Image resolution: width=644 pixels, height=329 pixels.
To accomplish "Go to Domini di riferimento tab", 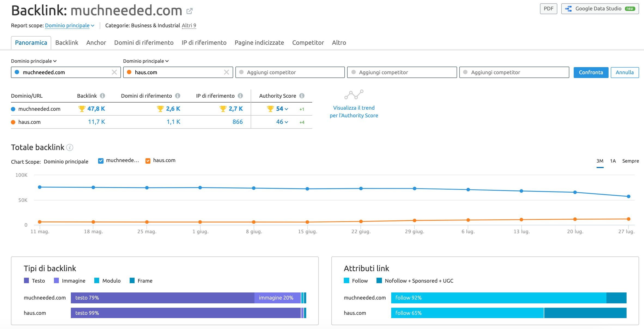I will pyautogui.click(x=144, y=43).
